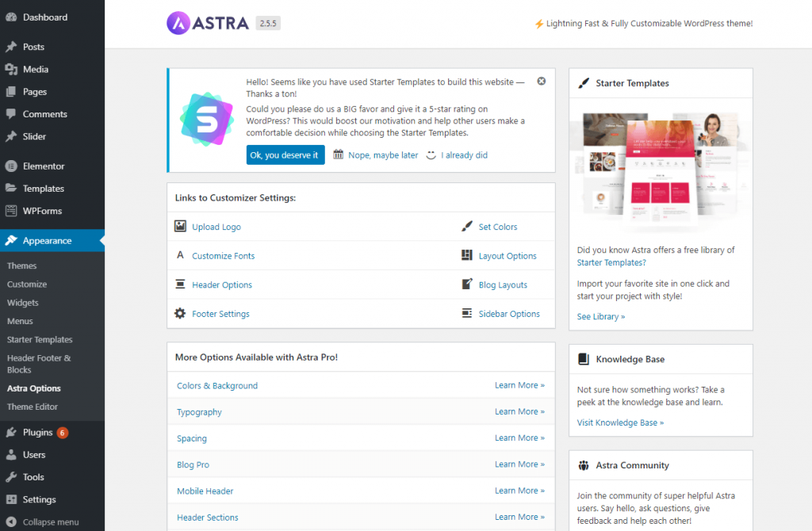This screenshot has width=812, height=531.
Task: Click the Media icon in sidebar
Action: 11,69
